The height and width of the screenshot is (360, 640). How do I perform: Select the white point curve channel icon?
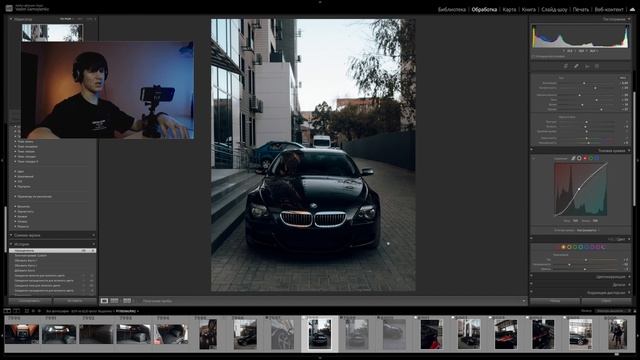click(x=579, y=158)
